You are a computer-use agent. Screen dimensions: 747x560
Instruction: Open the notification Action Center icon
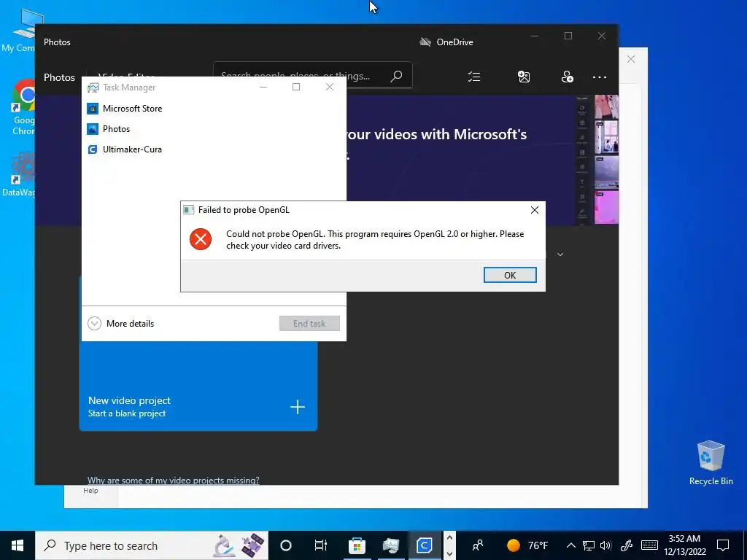[723, 545]
